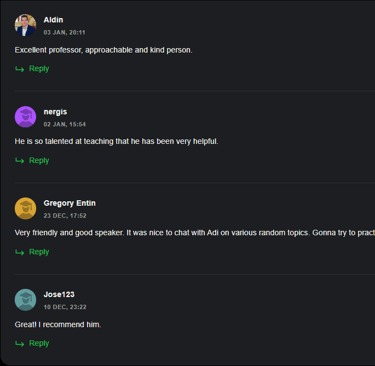
Task: Click reply arrow icon under Jose123's comment
Action: [20, 344]
